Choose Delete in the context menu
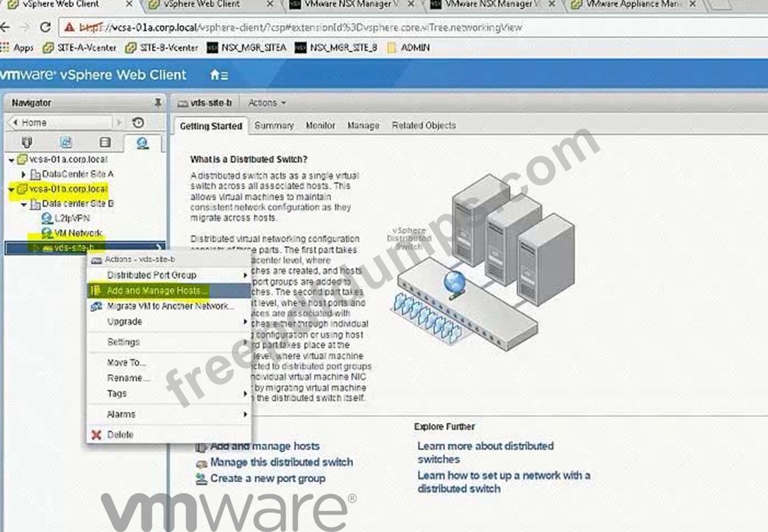The image size is (768, 532). pos(169,435)
